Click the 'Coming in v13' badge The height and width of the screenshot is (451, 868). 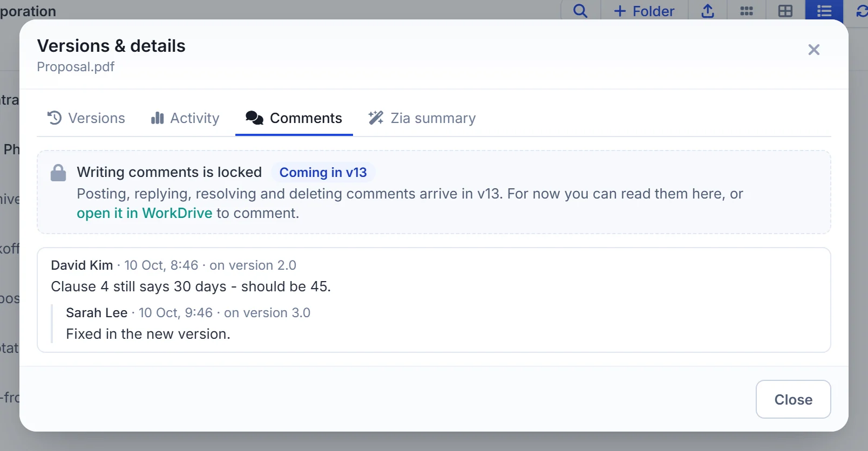[323, 173]
